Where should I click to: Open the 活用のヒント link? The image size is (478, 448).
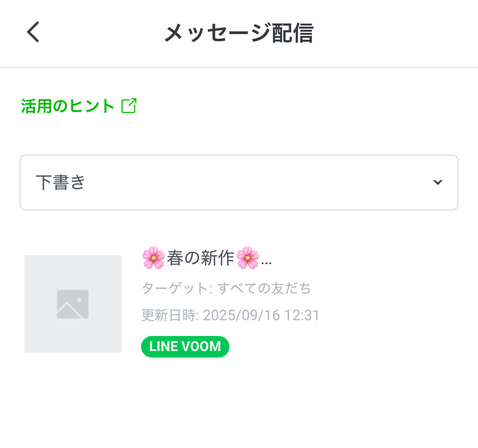[67, 106]
